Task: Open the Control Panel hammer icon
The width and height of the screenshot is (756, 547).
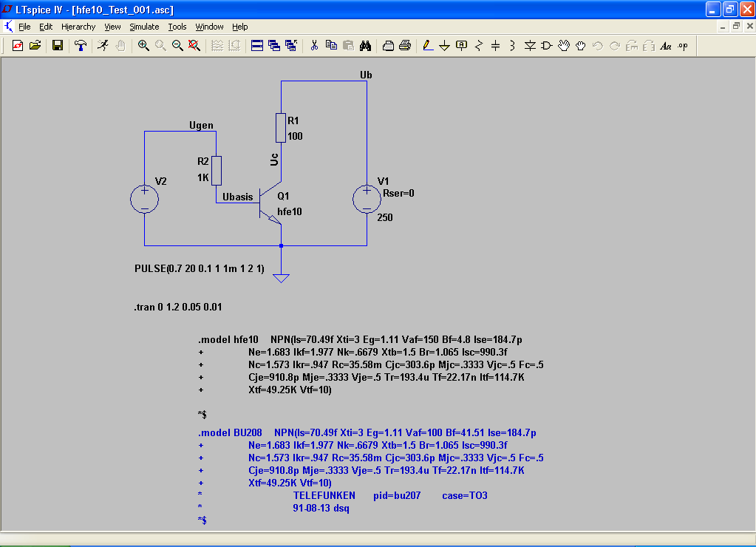Action: [x=80, y=46]
